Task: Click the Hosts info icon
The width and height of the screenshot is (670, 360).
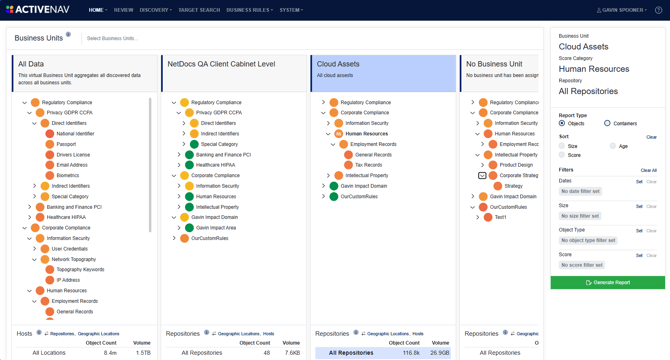Action: pos(39,333)
